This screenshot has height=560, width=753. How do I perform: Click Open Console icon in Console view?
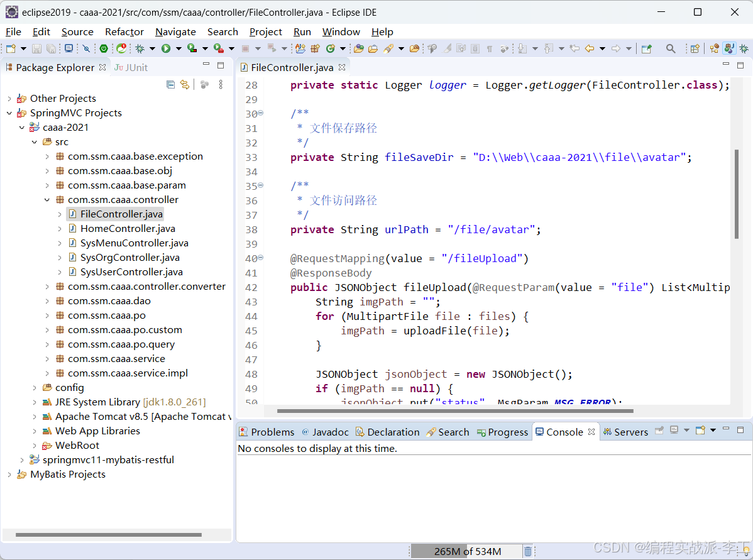[700, 431]
